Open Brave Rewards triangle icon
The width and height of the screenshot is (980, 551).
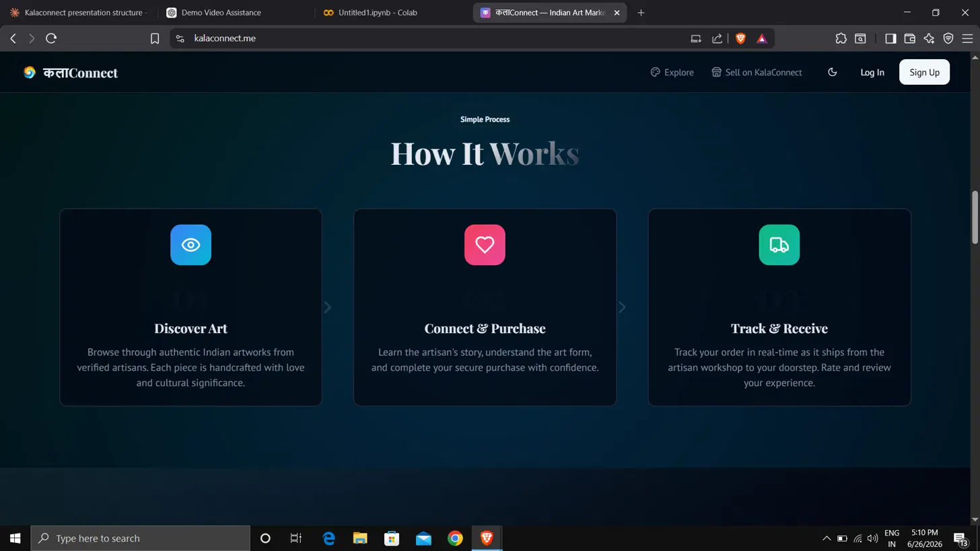click(762, 38)
